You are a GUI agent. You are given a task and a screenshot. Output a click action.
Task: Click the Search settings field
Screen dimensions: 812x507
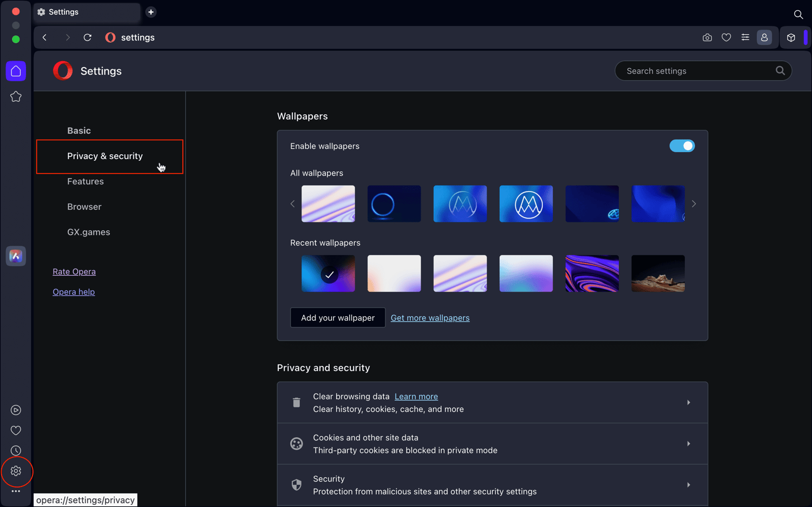tap(703, 71)
